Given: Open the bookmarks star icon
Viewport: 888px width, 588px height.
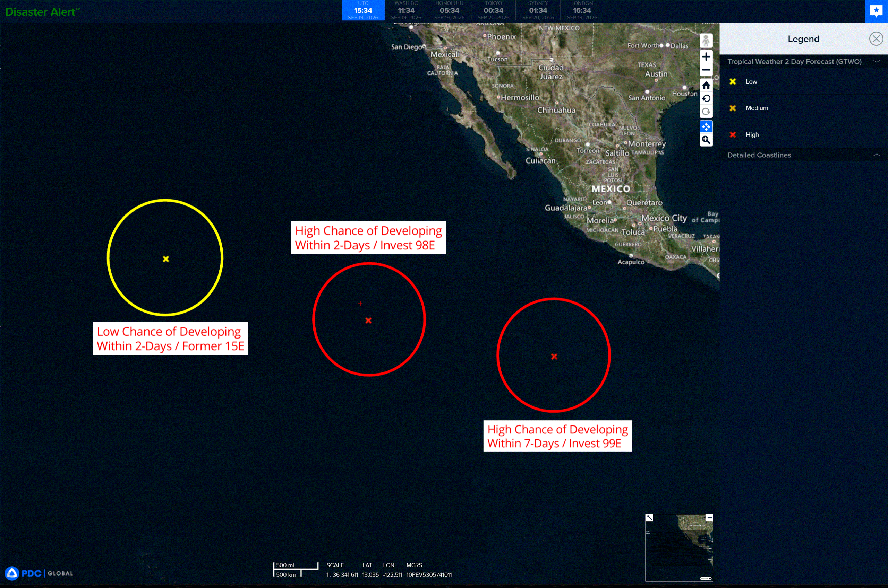Looking at the screenshot, I should 876,11.
